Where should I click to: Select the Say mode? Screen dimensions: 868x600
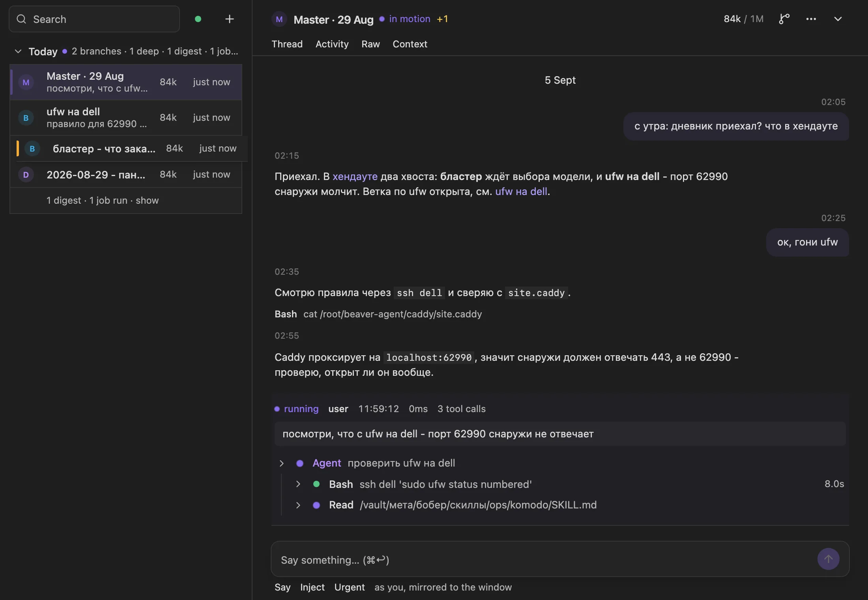(x=282, y=587)
